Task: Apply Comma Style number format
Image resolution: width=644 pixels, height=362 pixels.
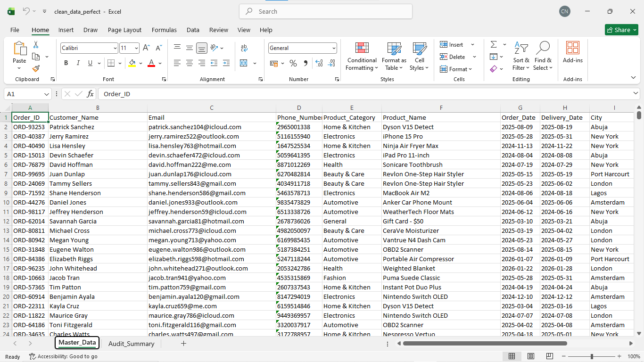Action: tap(305, 63)
